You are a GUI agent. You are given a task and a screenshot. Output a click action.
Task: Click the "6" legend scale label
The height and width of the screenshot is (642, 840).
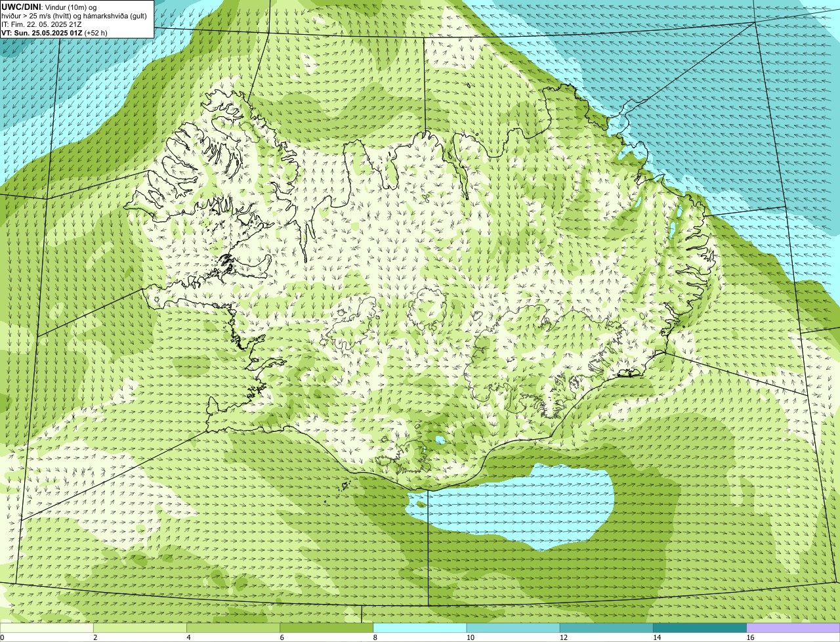coord(282,637)
